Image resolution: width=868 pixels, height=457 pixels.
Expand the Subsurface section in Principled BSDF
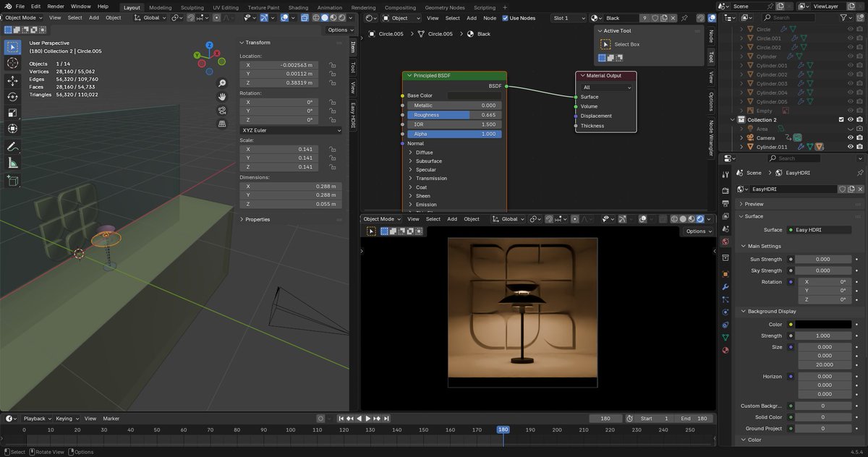coord(428,161)
